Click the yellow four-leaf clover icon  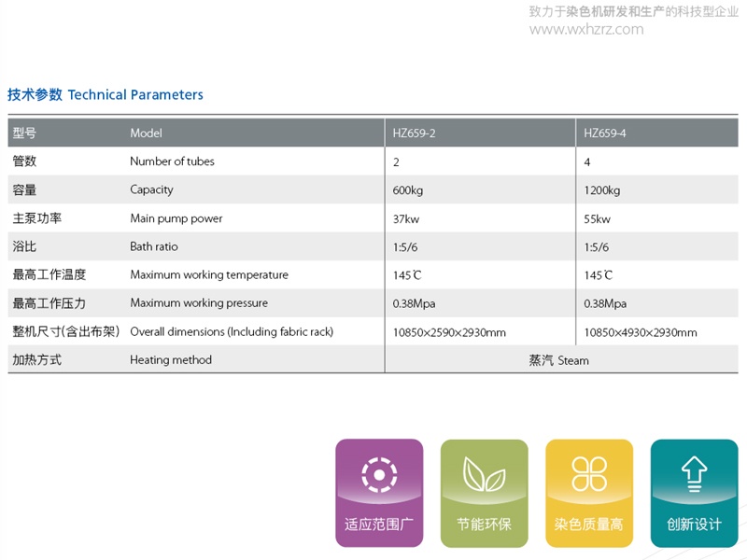click(x=589, y=474)
